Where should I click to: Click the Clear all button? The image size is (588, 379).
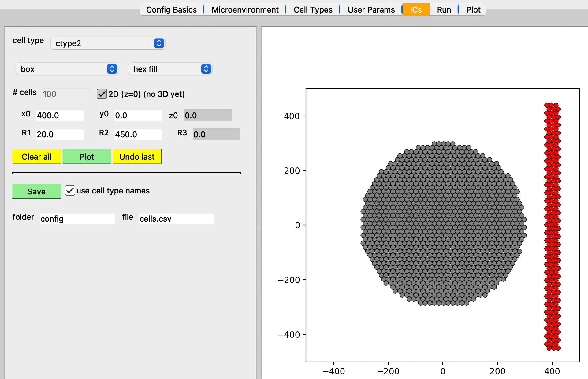(36, 156)
